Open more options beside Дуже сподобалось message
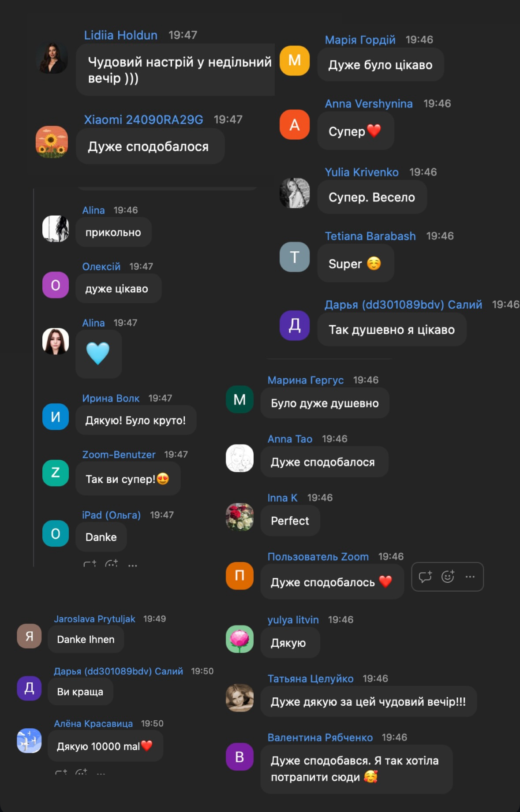520x812 pixels. pos(470,577)
